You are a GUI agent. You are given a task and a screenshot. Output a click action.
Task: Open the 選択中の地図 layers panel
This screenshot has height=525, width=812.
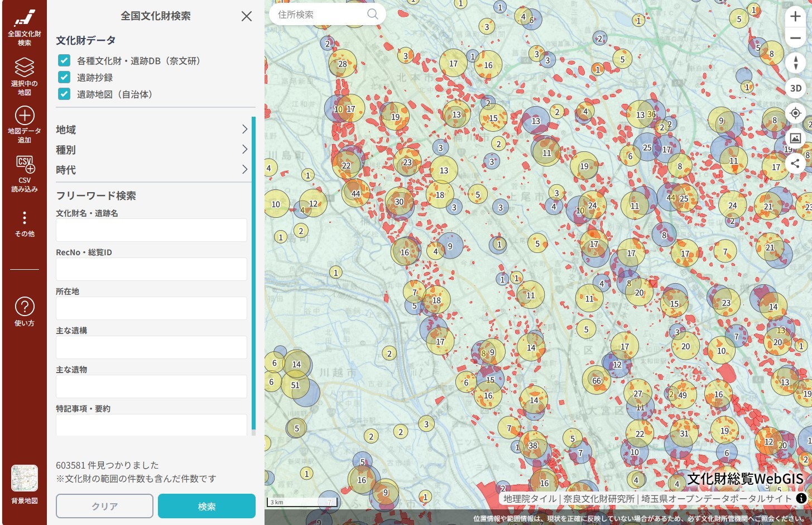[24, 77]
